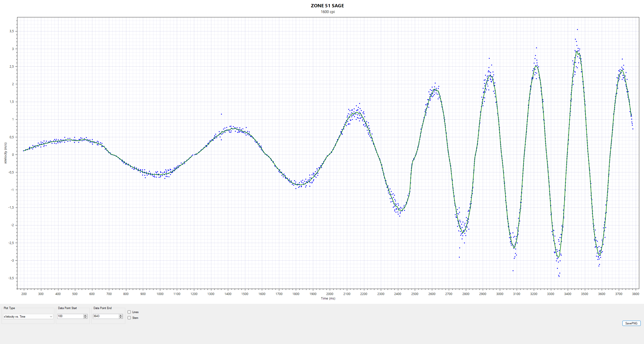Decrease Data Point Start with down arrow
The image size is (644, 344).
85,317
